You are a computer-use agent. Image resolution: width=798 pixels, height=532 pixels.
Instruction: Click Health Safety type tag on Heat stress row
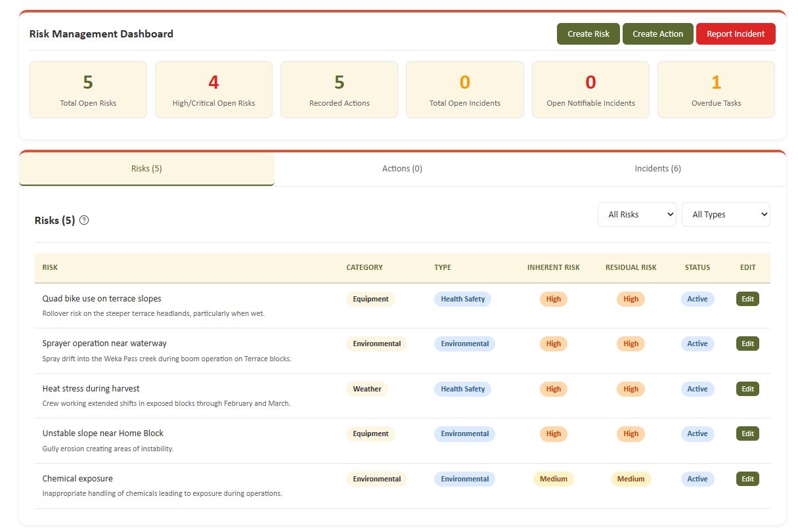tap(462, 389)
